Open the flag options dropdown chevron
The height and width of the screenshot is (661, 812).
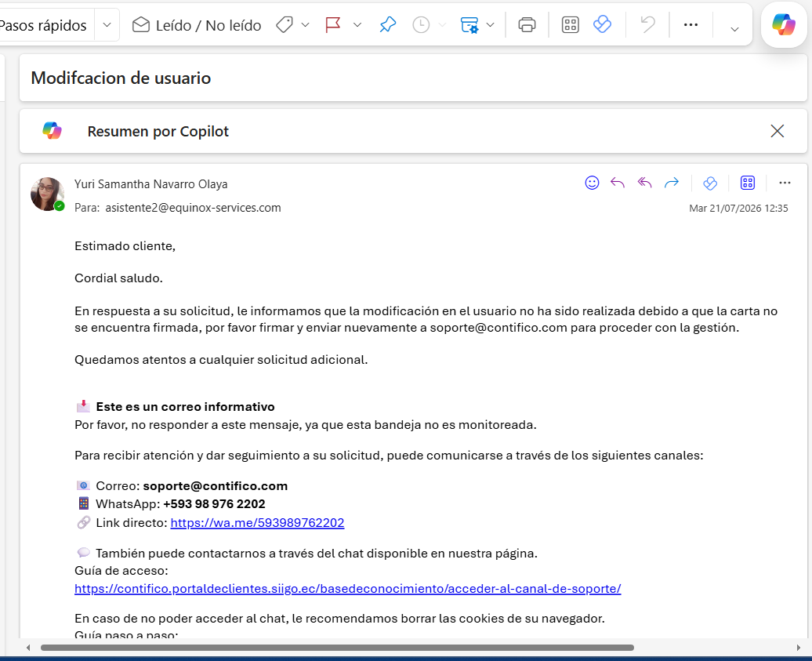(357, 25)
